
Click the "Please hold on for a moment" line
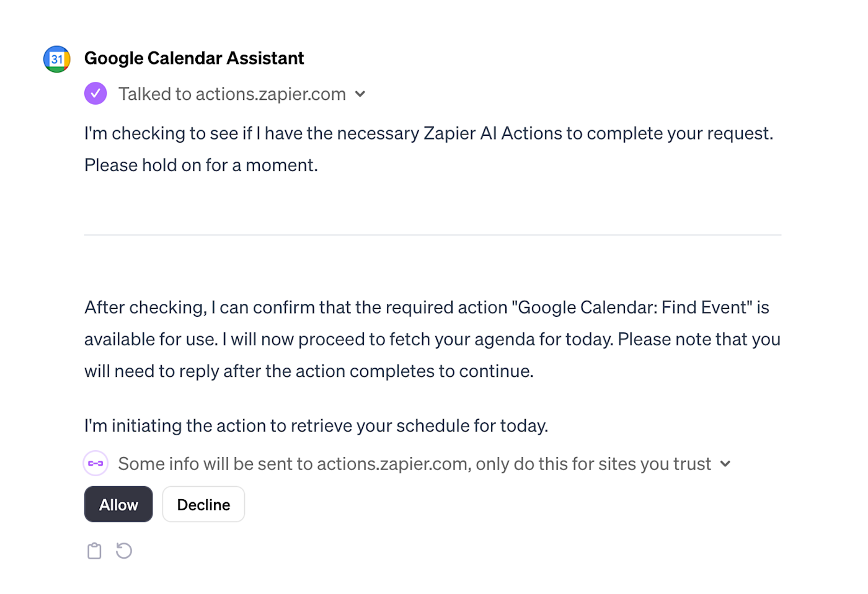(x=201, y=166)
